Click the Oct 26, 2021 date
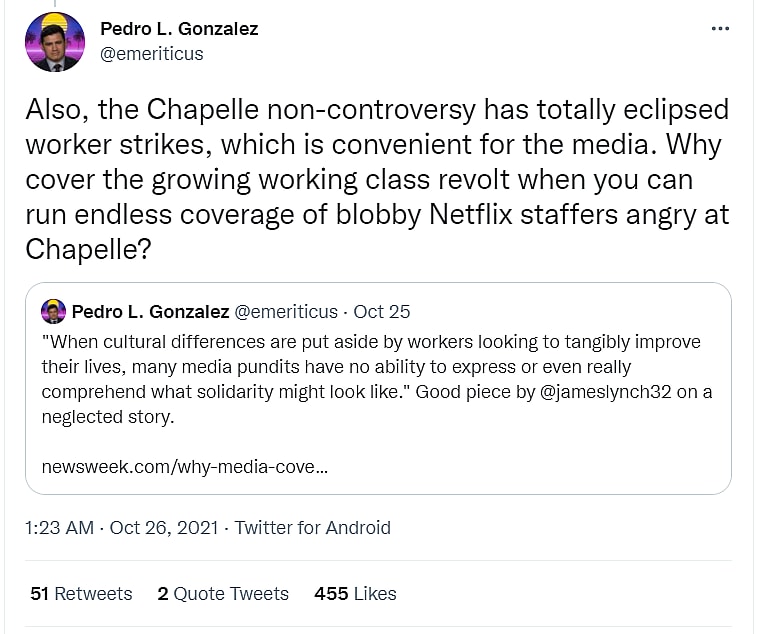Viewport: 758px width, 634px height. click(164, 527)
